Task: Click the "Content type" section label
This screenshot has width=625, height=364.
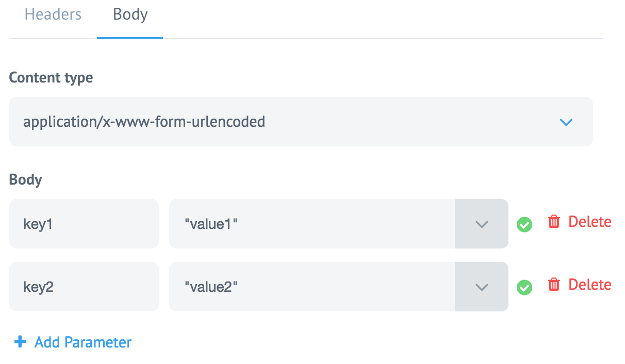Action: coord(51,78)
